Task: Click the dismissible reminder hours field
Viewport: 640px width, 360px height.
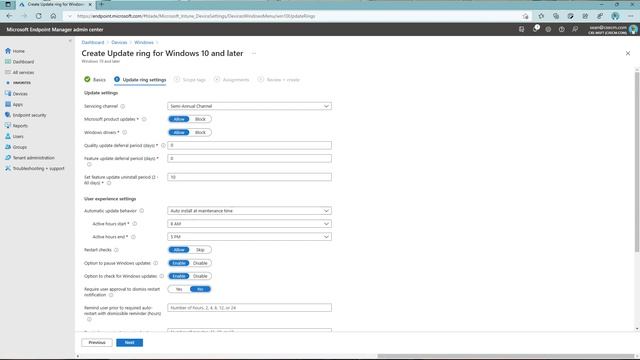Action: [249, 308]
